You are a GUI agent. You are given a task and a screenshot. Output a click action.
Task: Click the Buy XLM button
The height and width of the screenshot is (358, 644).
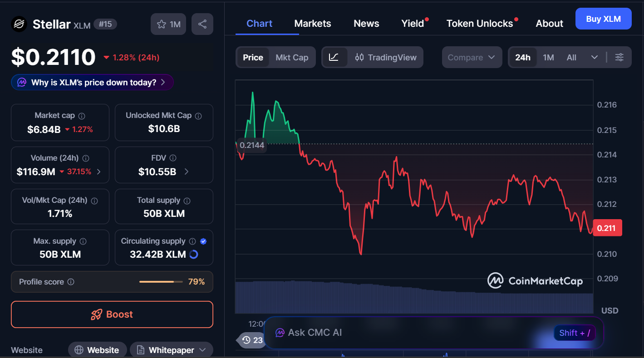[603, 18]
